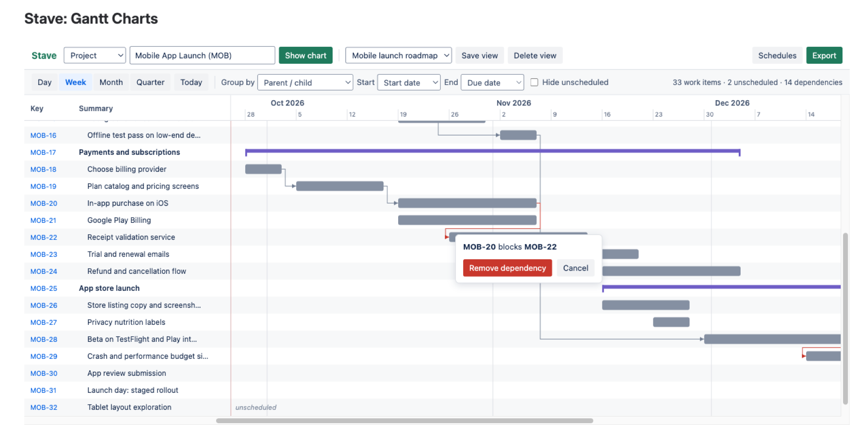
Task: Click the Show chart button
Action: point(306,55)
